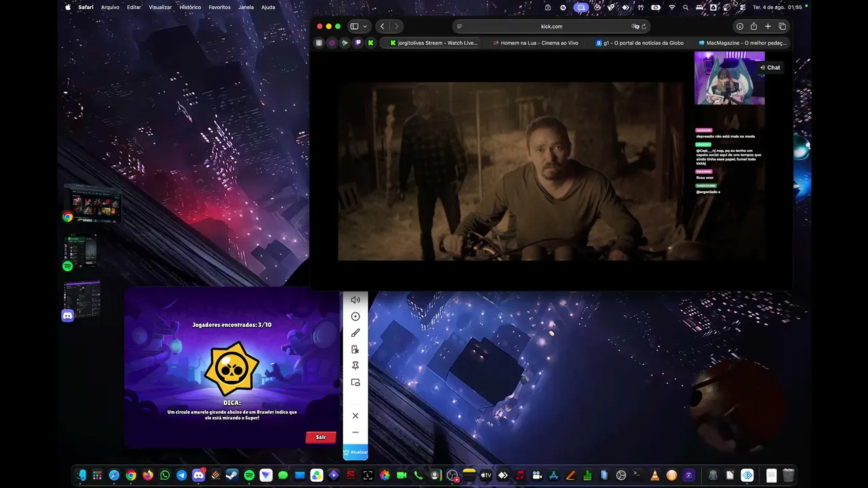The image size is (868, 488).
Task: Open the Arquivo menu
Action: tap(110, 7)
